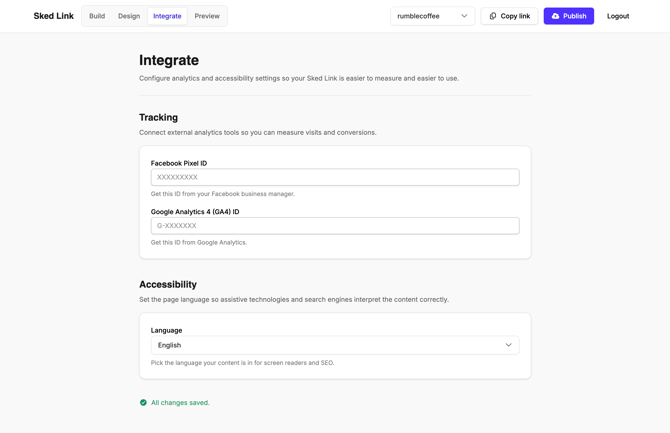Click the Copy link button
The height and width of the screenshot is (433, 670).
(x=509, y=16)
